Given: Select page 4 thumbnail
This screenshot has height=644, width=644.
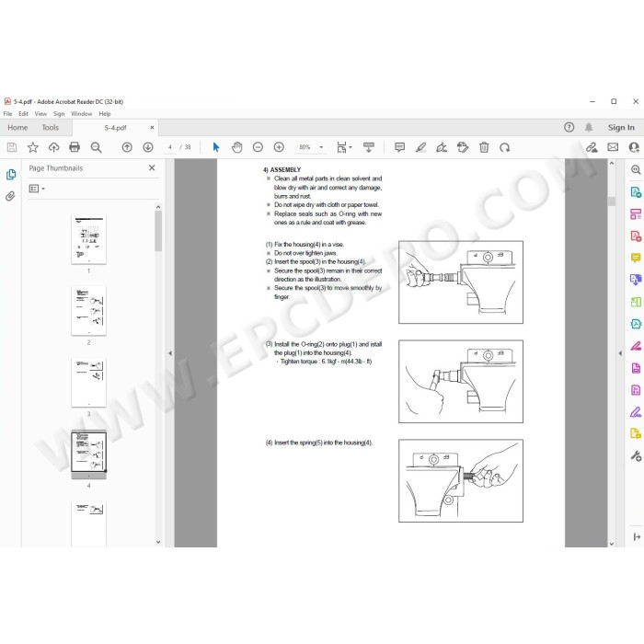Looking at the screenshot, I should (x=88, y=454).
